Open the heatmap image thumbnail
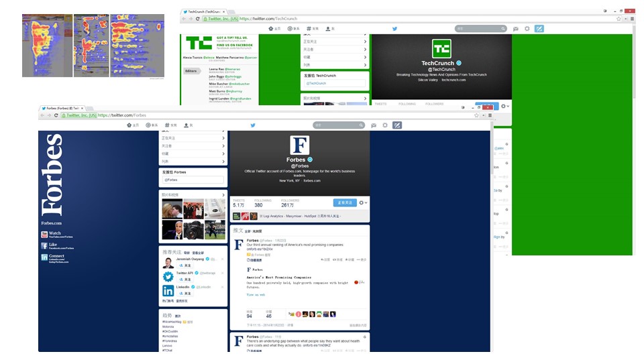The width and height of the screenshot is (644, 362). coord(93,46)
